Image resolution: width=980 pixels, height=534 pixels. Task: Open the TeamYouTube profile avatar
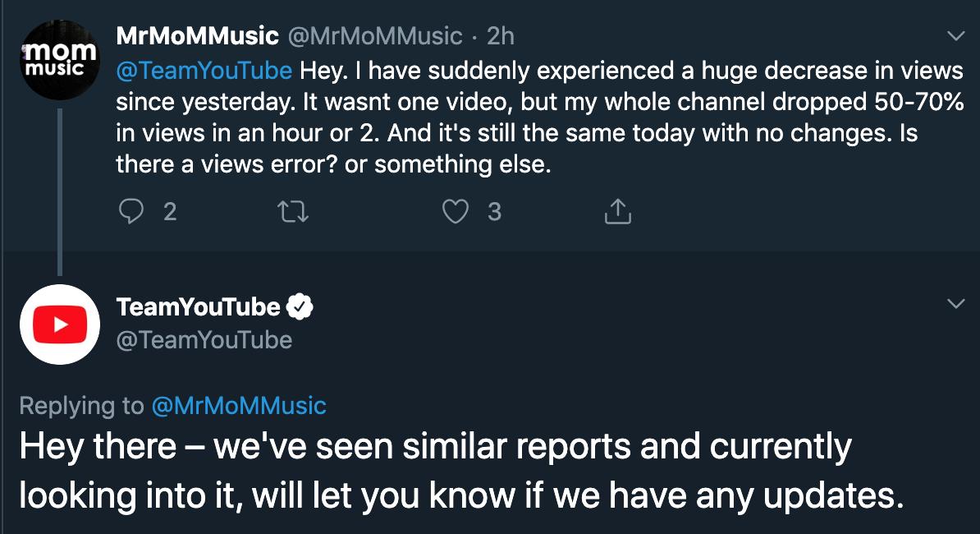(59, 324)
